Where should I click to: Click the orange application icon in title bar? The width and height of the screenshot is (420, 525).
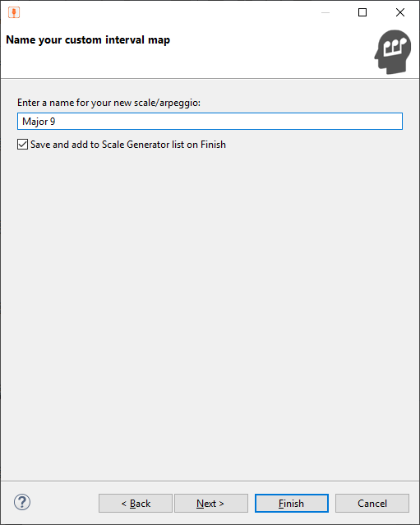(x=14, y=12)
